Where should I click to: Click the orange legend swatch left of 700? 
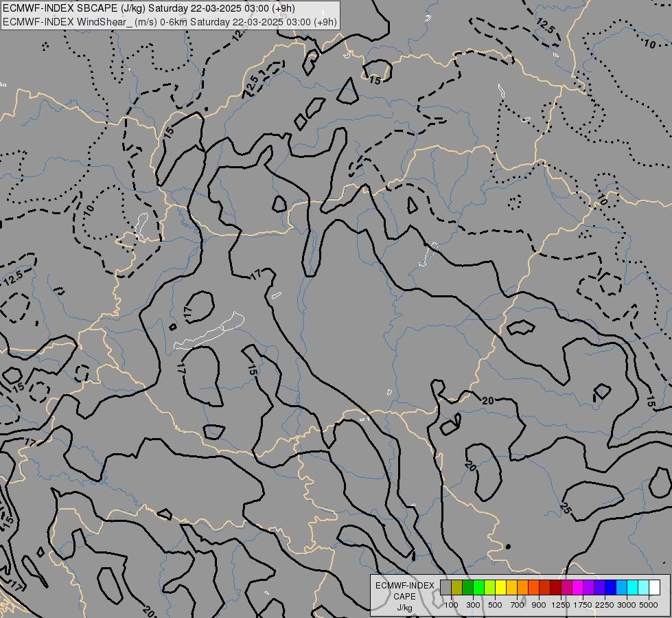coord(522,587)
